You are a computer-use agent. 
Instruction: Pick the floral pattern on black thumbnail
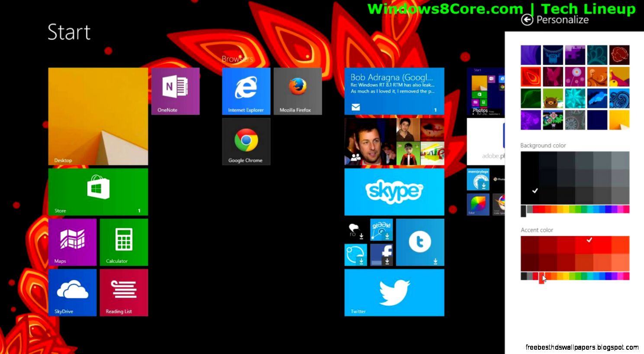[553, 120]
